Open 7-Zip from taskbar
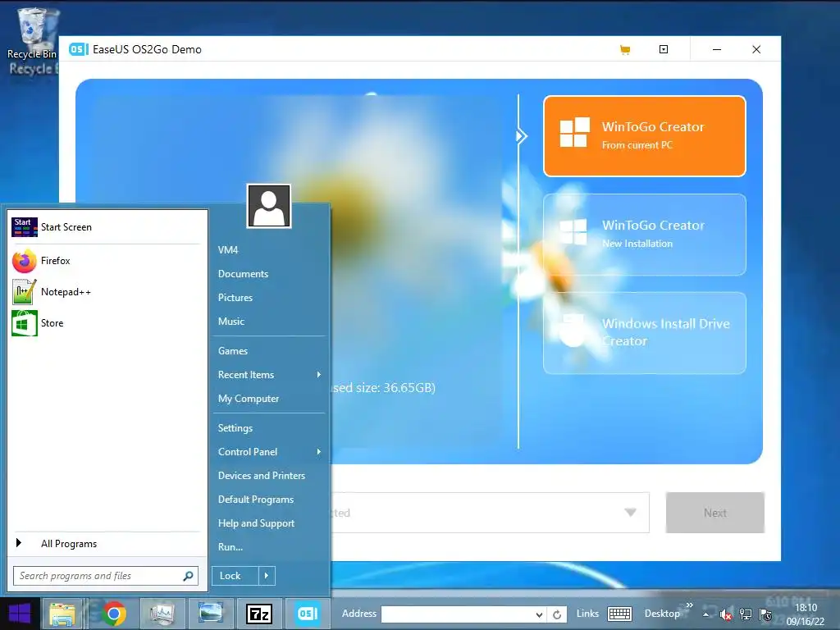This screenshot has height=630, width=840. pos(259,614)
